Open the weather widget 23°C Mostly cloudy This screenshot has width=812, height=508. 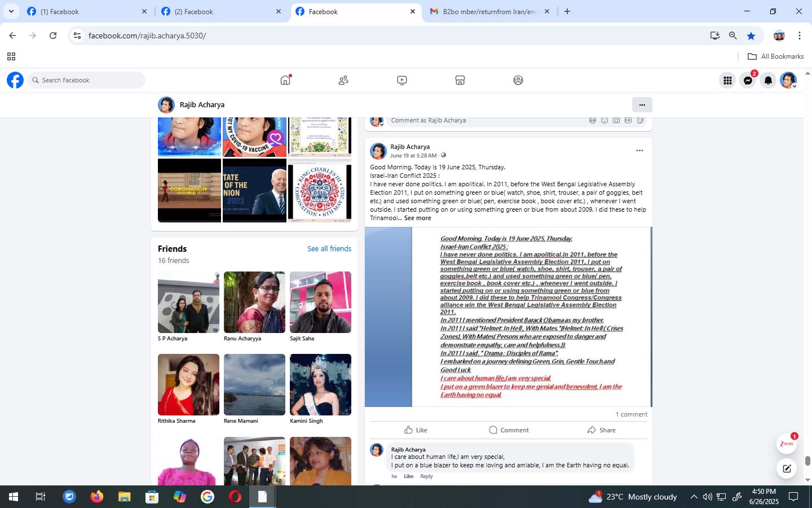point(633,497)
